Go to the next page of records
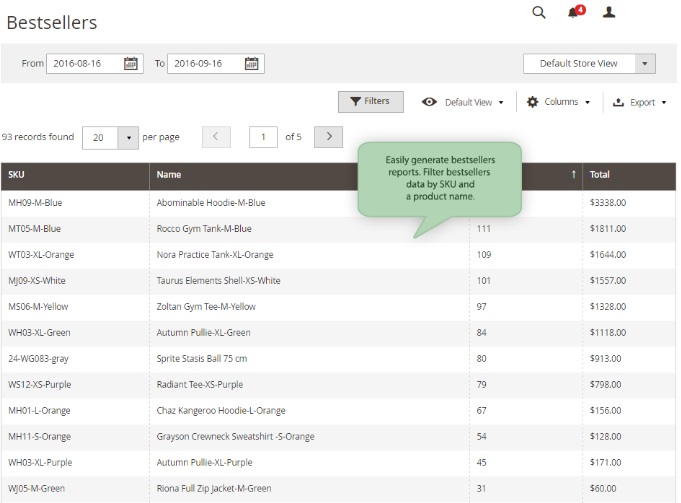681x503 pixels. (x=328, y=137)
